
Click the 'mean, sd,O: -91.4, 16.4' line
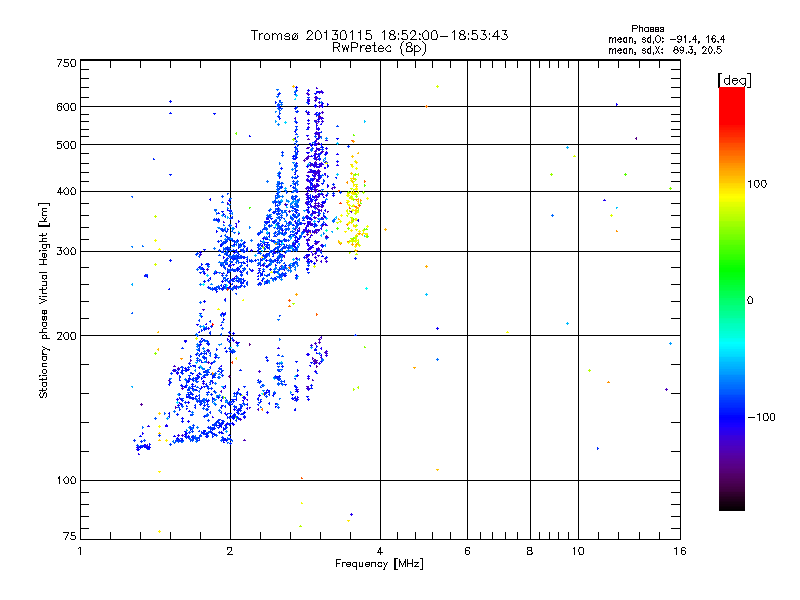pos(666,39)
